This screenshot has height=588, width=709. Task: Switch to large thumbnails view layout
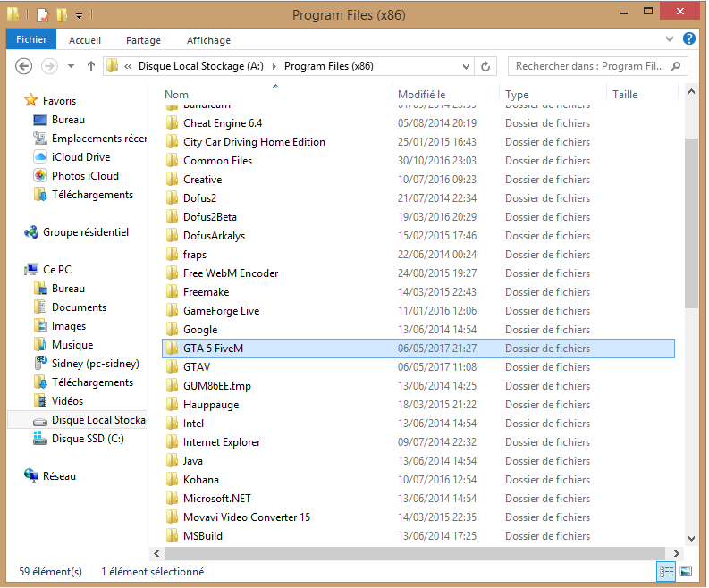point(686,571)
